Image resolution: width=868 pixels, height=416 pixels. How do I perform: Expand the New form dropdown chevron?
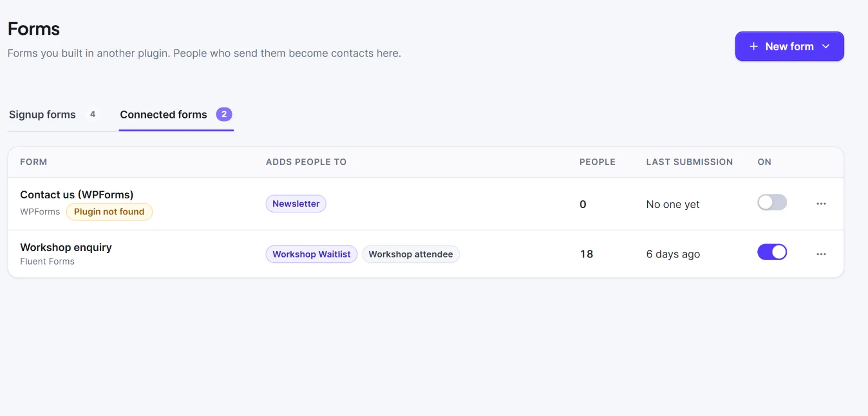pos(826,47)
